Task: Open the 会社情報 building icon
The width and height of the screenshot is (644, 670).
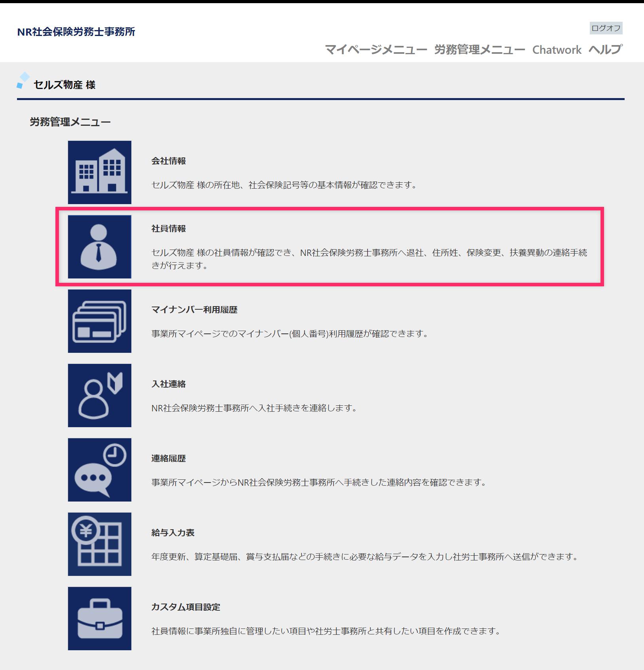Action: click(100, 172)
